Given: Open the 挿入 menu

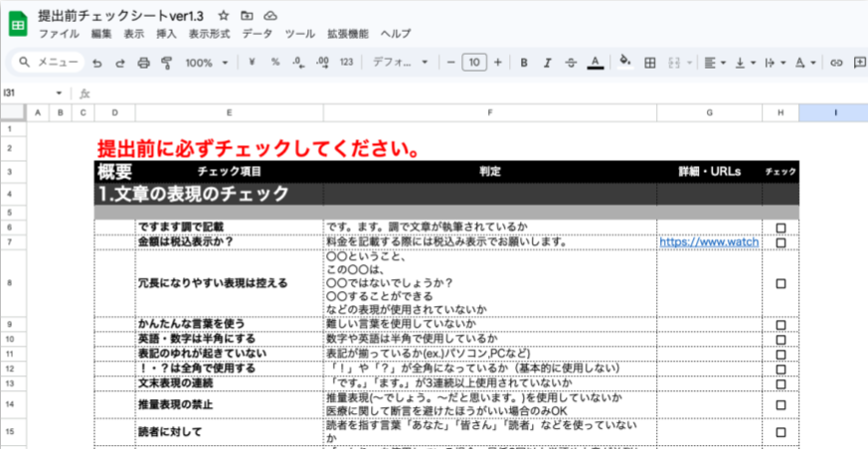Looking at the screenshot, I should [166, 34].
